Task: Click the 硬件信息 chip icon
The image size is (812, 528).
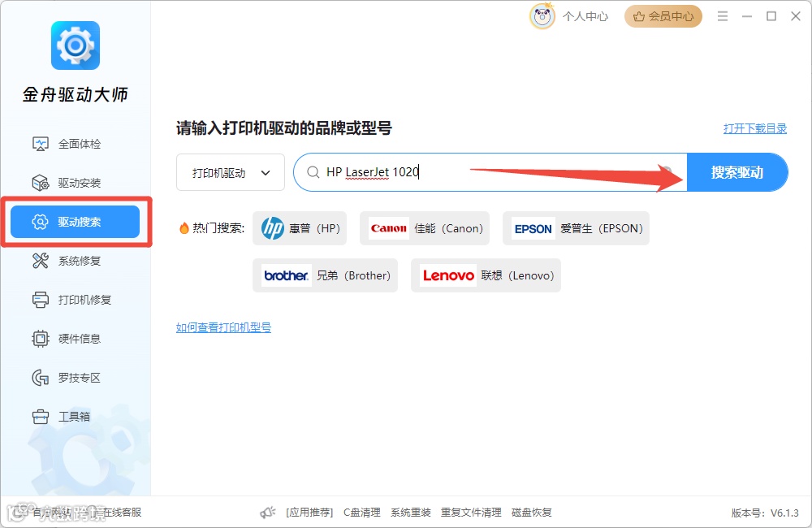Action: tap(41, 339)
